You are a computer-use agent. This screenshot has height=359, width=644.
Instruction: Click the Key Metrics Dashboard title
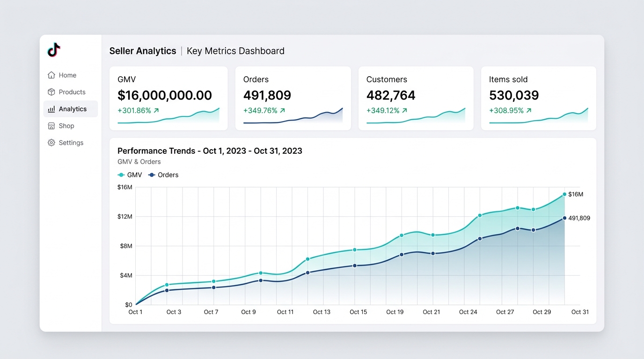(x=235, y=51)
